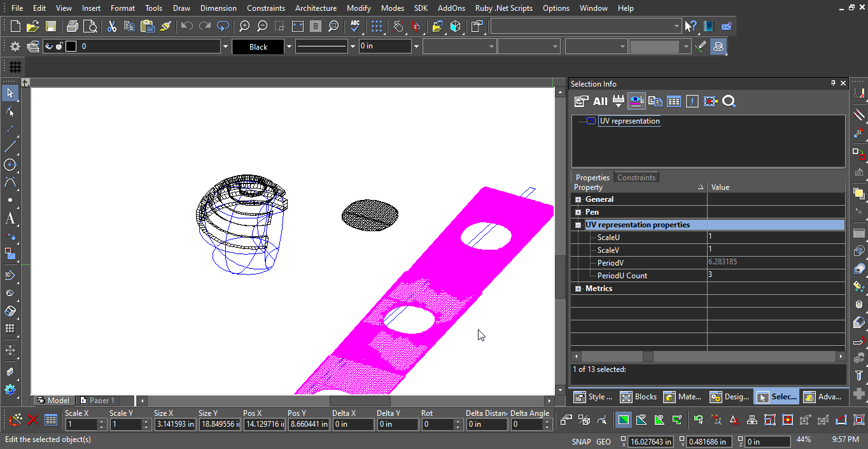The height and width of the screenshot is (449, 868).
Task: Toggle the SNAP mode in status bar
Action: 581,441
